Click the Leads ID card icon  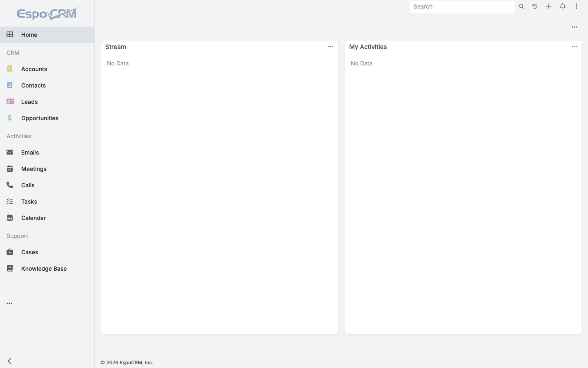(x=10, y=102)
